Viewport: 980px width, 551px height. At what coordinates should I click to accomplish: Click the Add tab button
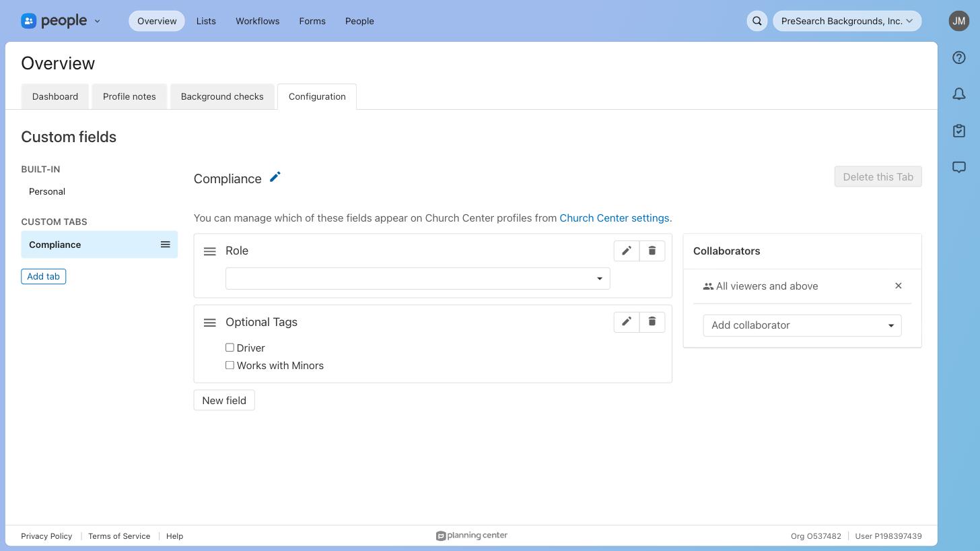click(x=44, y=276)
